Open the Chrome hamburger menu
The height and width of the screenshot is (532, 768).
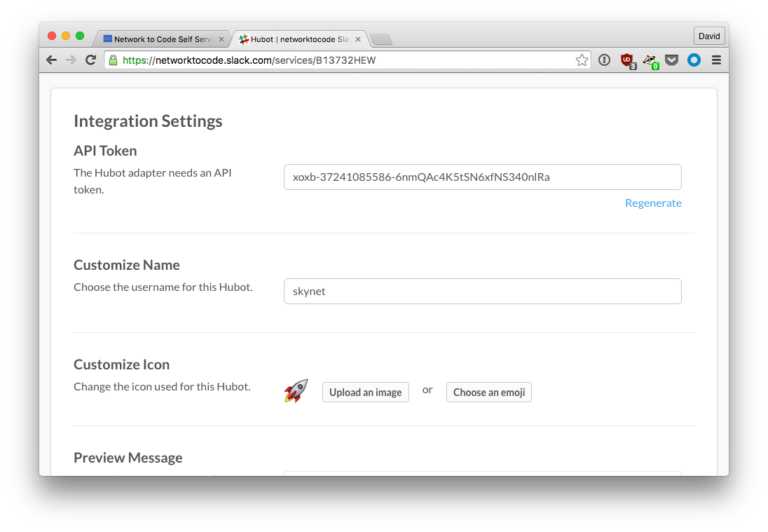[x=716, y=60]
